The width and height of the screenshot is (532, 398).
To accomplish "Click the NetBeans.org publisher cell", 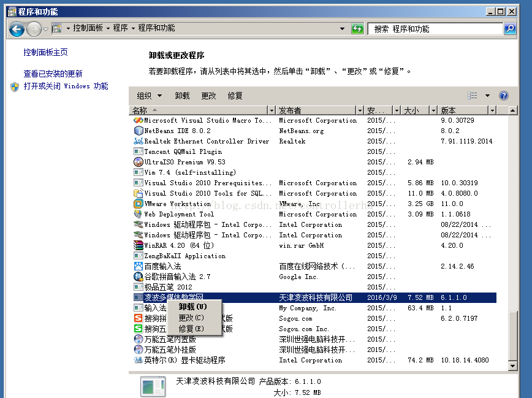I will [x=302, y=131].
